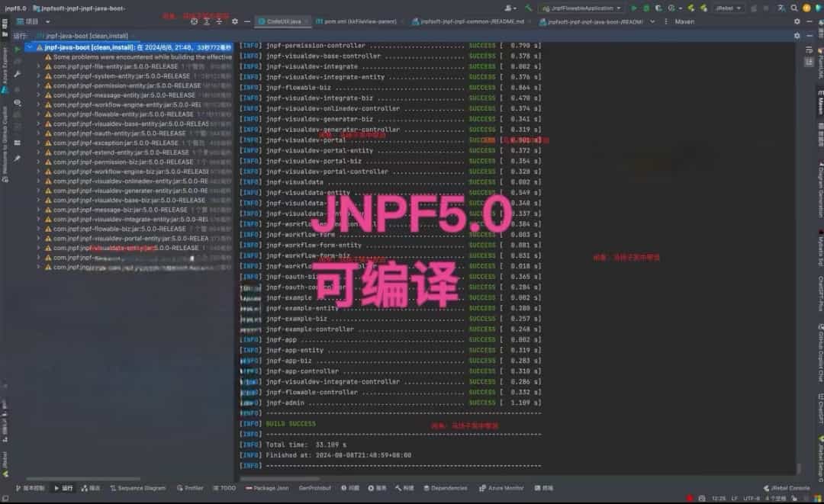Open settings gear of the Maven panel

point(797,21)
